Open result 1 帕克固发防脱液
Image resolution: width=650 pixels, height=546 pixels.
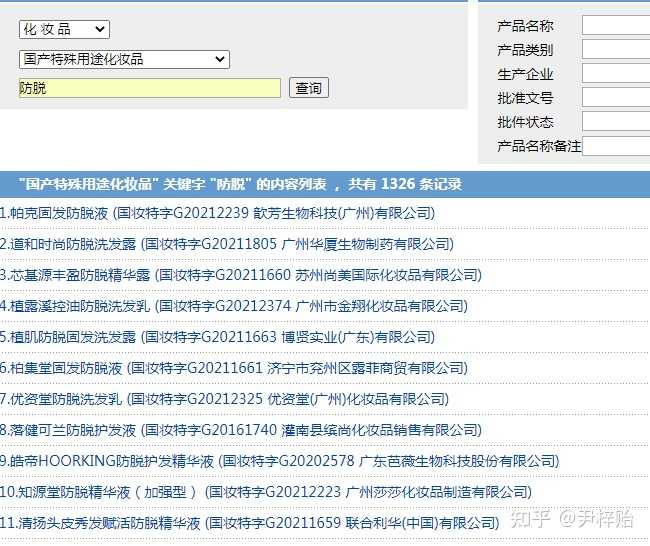(218, 213)
